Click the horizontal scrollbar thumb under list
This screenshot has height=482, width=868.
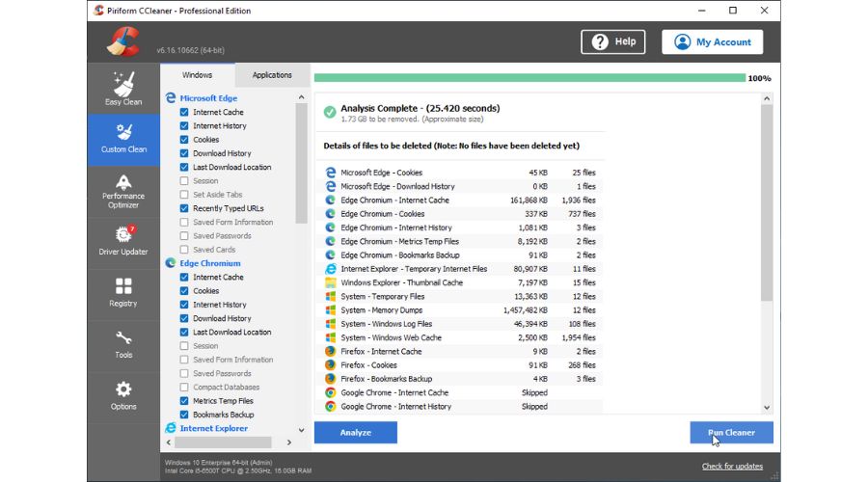223,442
